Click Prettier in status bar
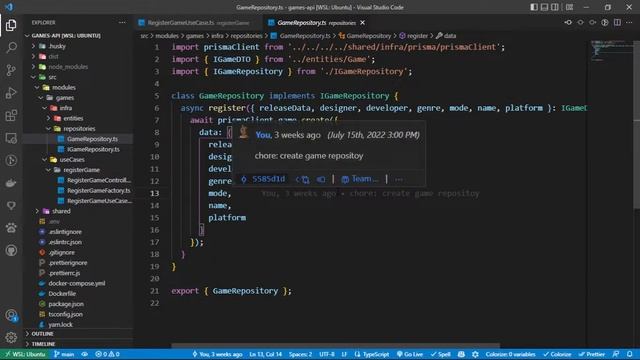Viewport: 640px width, 360px height. pos(591,354)
